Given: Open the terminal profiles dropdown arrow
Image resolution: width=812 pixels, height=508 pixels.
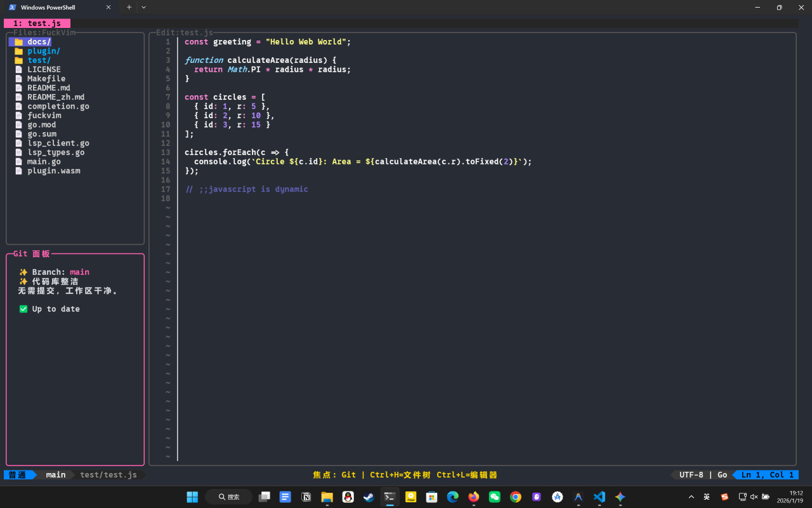Looking at the screenshot, I should coord(143,8).
